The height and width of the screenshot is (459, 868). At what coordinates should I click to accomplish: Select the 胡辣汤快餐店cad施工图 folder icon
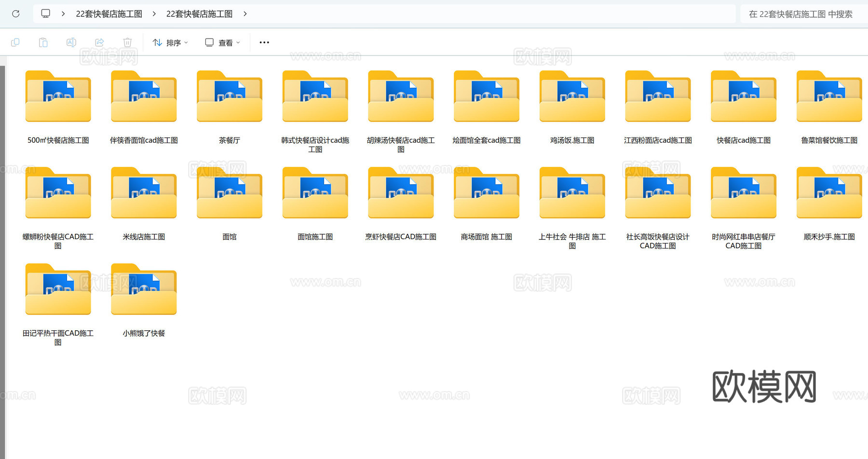(x=401, y=96)
